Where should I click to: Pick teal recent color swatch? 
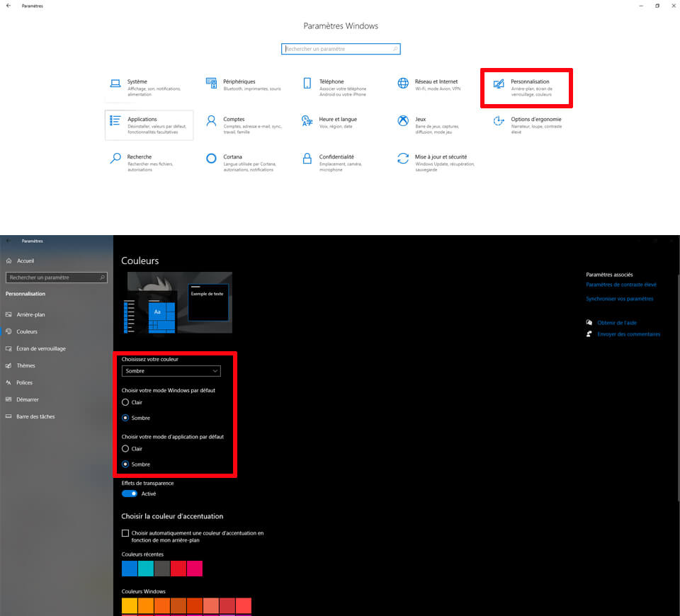pos(146,569)
